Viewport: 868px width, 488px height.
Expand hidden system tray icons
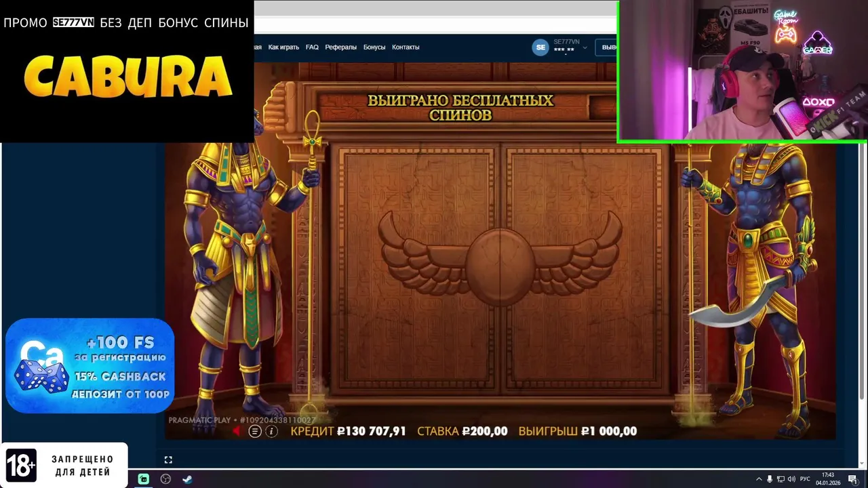click(x=759, y=479)
